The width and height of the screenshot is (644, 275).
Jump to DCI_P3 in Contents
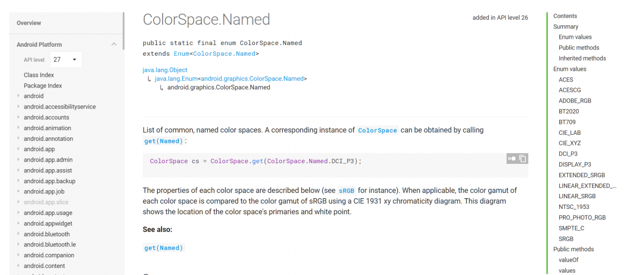568,154
